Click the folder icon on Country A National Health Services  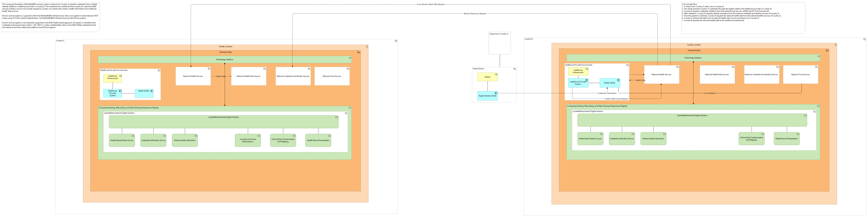pos(209,69)
